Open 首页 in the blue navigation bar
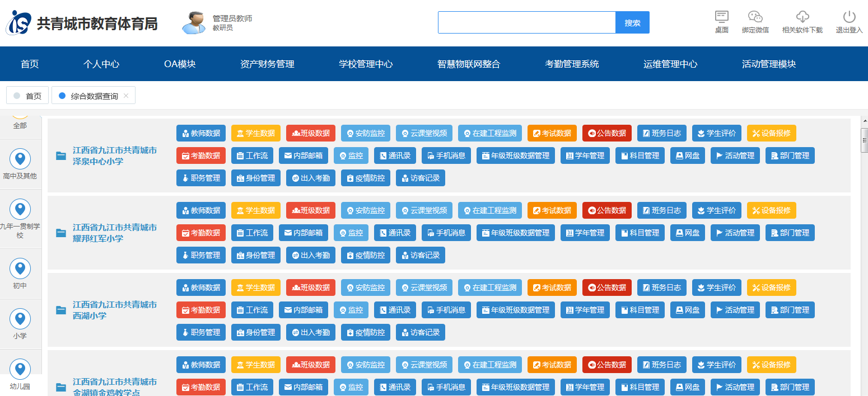 point(30,64)
